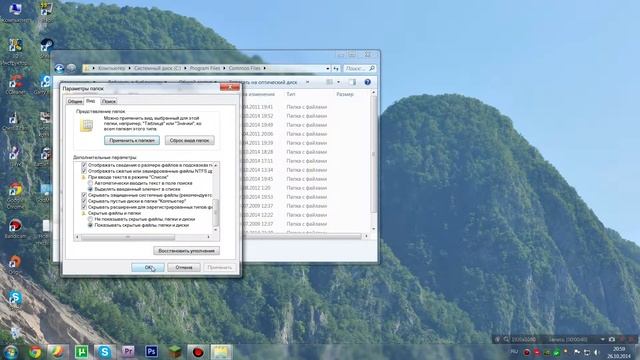Select 'Автоматически вводить текст в поле поиска' radio
This screenshot has width=640, height=360.
(x=91, y=183)
